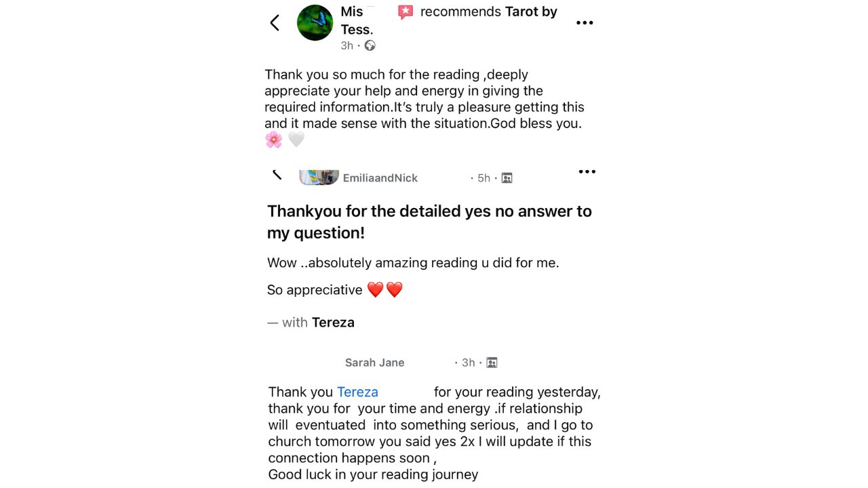This screenshot has width=868, height=488.
Task: Tap the back arrow beside EmiliaandNick
Action: click(277, 175)
